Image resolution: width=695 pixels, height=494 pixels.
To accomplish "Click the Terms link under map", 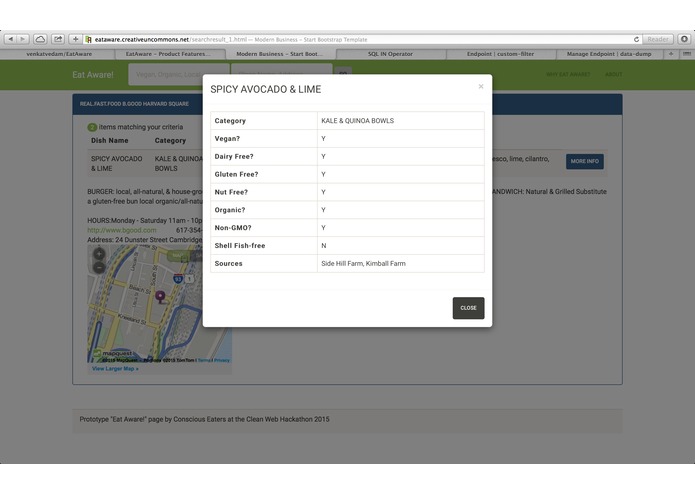I will click(x=204, y=360).
